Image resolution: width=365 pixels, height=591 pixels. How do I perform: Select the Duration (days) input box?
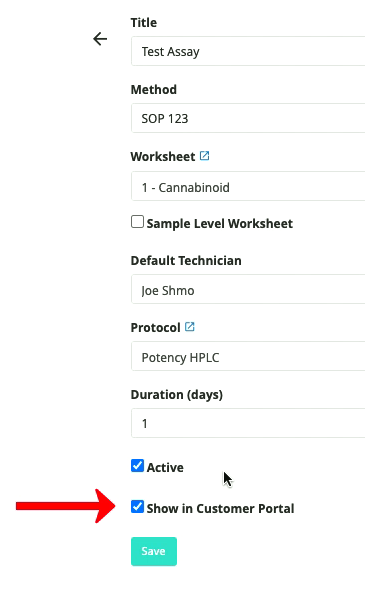[x=248, y=423]
